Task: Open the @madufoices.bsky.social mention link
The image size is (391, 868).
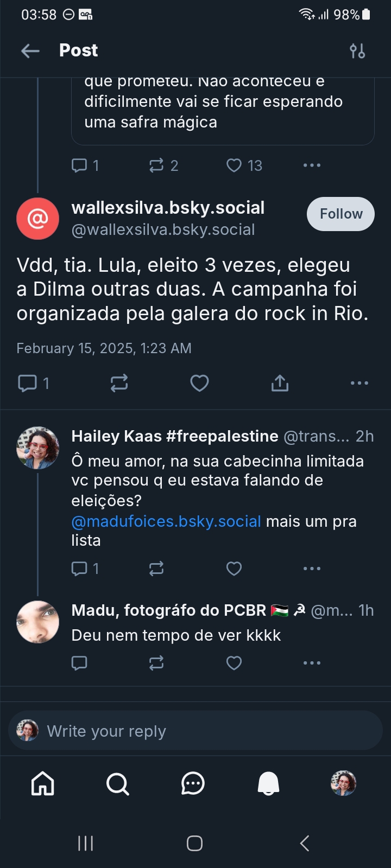Action: pyautogui.click(x=166, y=521)
